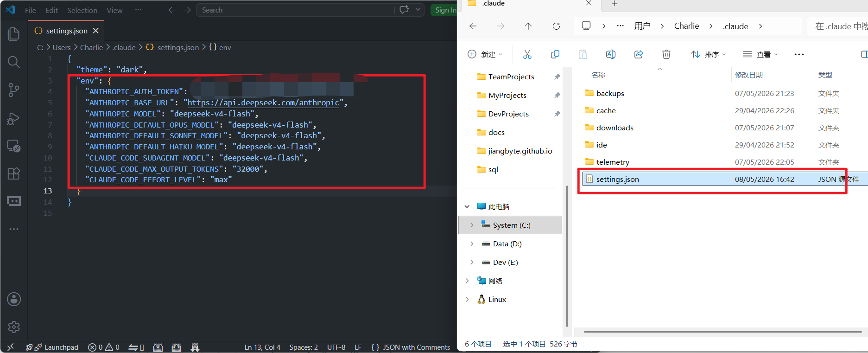The width and height of the screenshot is (868, 353).
Task: Open the File menu in VS Code
Action: pos(31,10)
